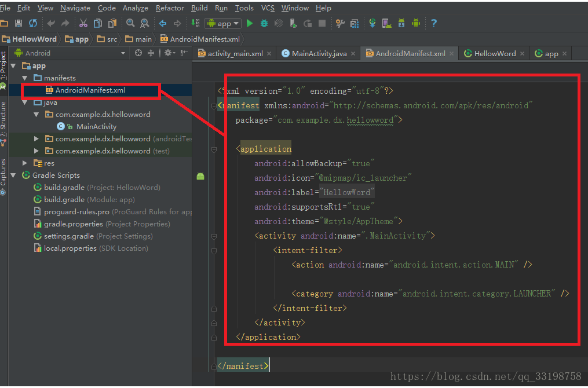This screenshot has height=388, width=588.
Task: Close the AndroidManifest.xml editor tab
Action: coord(451,54)
